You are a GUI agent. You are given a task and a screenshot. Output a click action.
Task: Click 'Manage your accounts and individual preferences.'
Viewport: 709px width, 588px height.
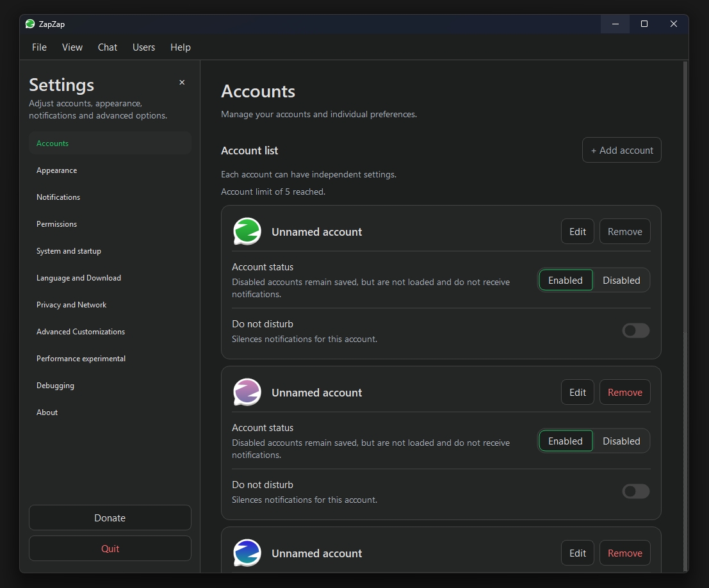[319, 115]
